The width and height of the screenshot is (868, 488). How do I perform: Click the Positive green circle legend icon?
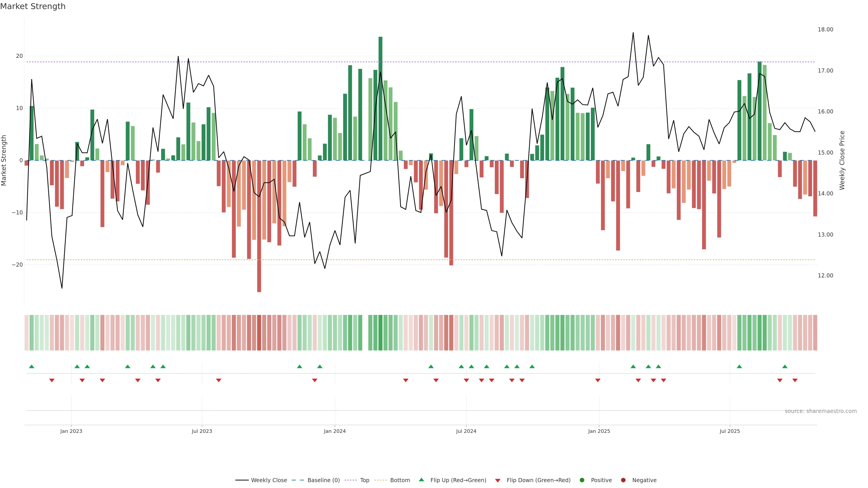(x=582, y=480)
